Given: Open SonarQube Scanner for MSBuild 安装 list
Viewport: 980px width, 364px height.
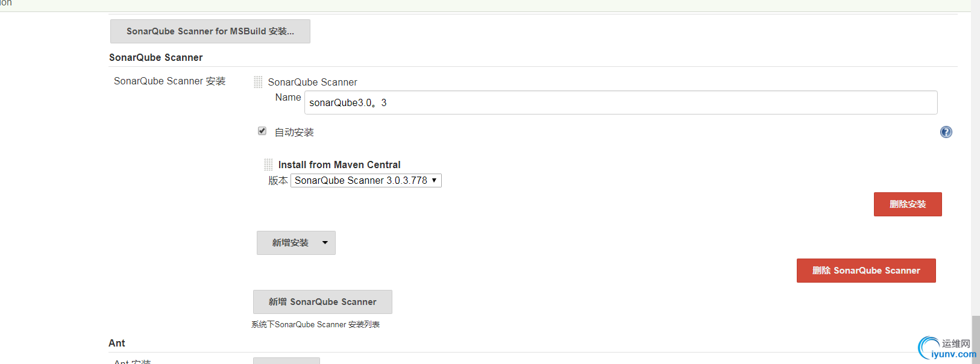Looking at the screenshot, I should point(210,31).
